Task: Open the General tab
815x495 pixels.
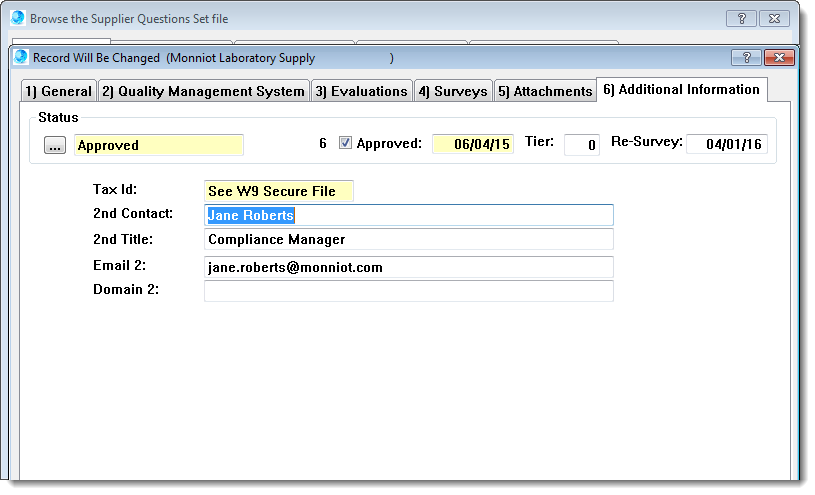Action: pos(59,91)
